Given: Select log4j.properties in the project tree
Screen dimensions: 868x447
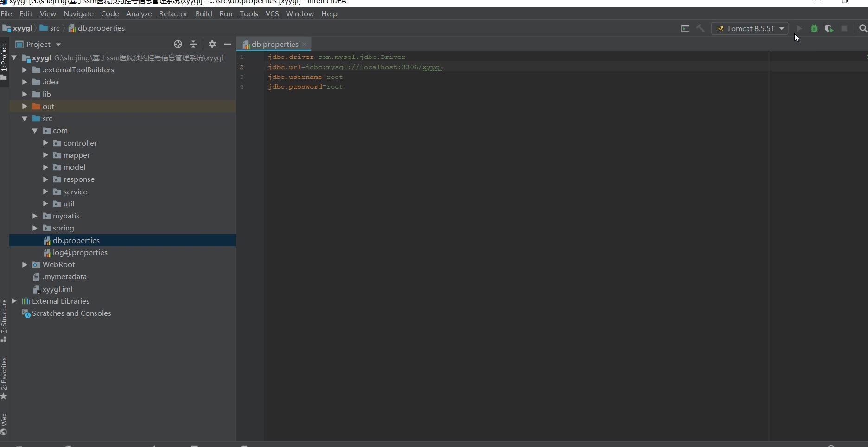Looking at the screenshot, I should point(80,253).
